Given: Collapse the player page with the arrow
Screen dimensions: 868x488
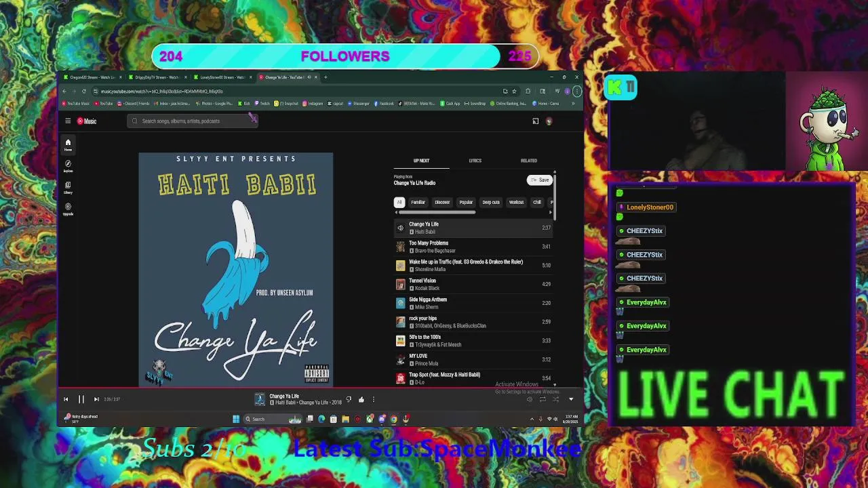Looking at the screenshot, I should (570, 399).
